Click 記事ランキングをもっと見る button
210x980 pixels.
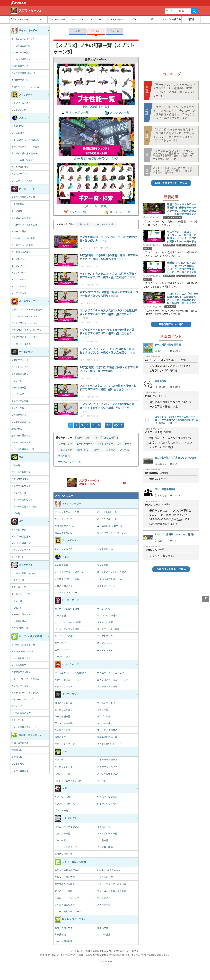[171, 183]
